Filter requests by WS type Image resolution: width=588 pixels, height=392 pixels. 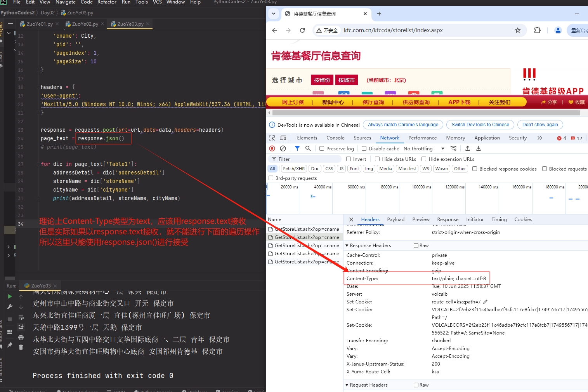click(426, 169)
